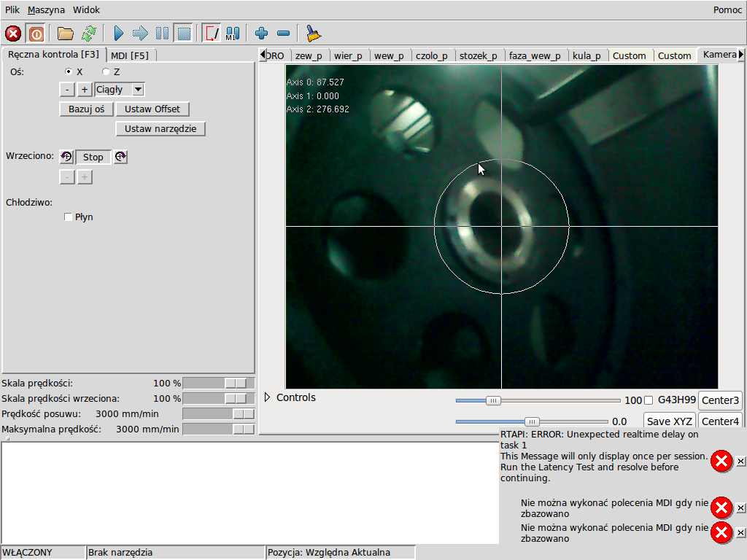Zoom out with the blue minus icon
Screen dimensions: 747x560
point(284,34)
